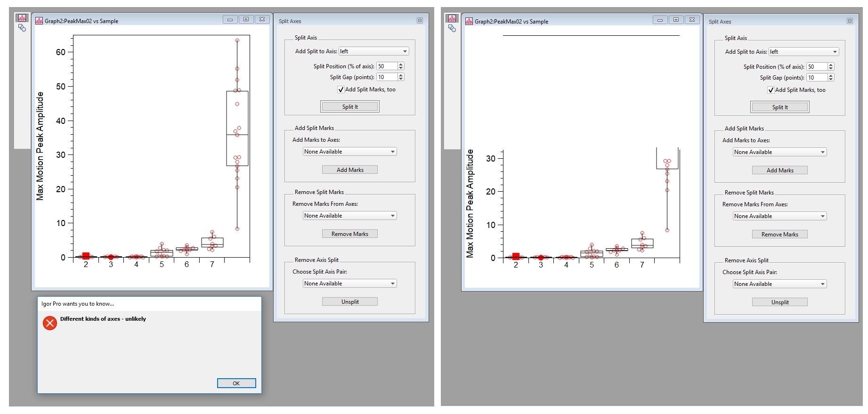The image size is (868, 414).
Task: Click the Unsplit button beside the split-axis graph
Action: (779, 302)
